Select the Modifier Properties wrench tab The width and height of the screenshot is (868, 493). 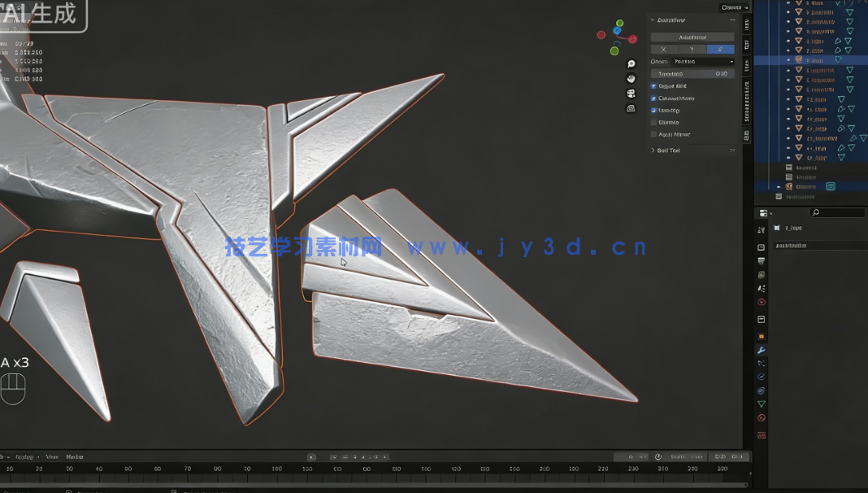[761, 350]
